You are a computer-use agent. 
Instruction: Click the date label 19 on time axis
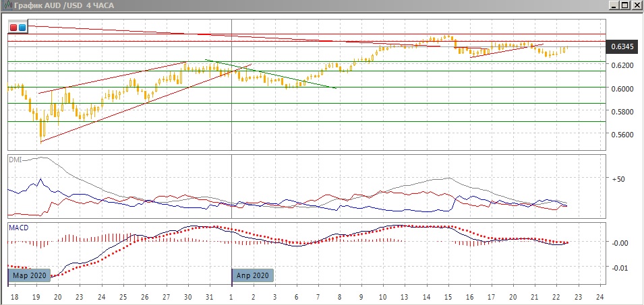(36, 297)
